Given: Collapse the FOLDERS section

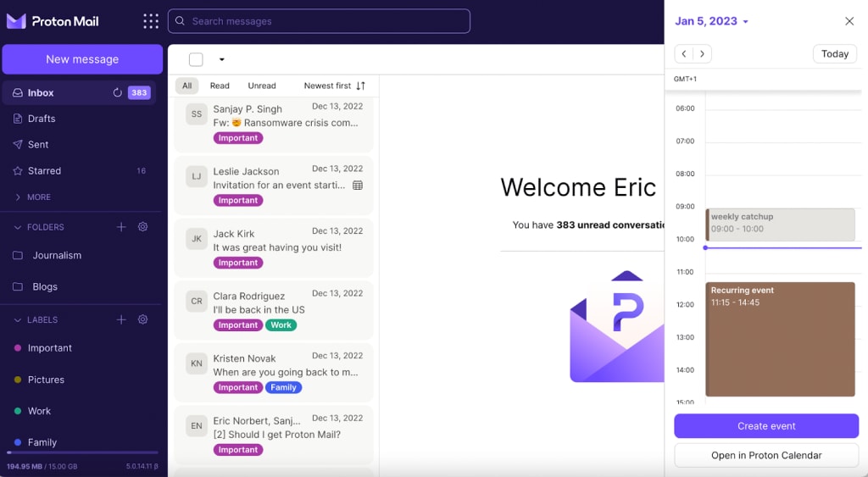Looking at the screenshot, I should click(x=39, y=227).
